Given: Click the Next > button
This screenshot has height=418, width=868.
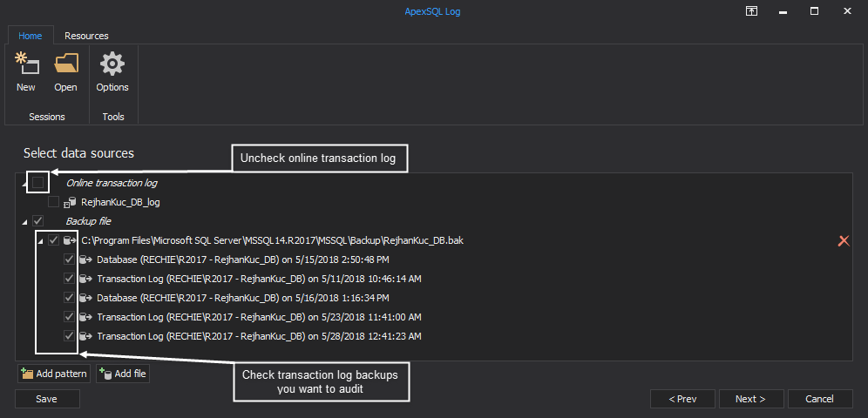Looking at the screenshot, I should (750, 399).
